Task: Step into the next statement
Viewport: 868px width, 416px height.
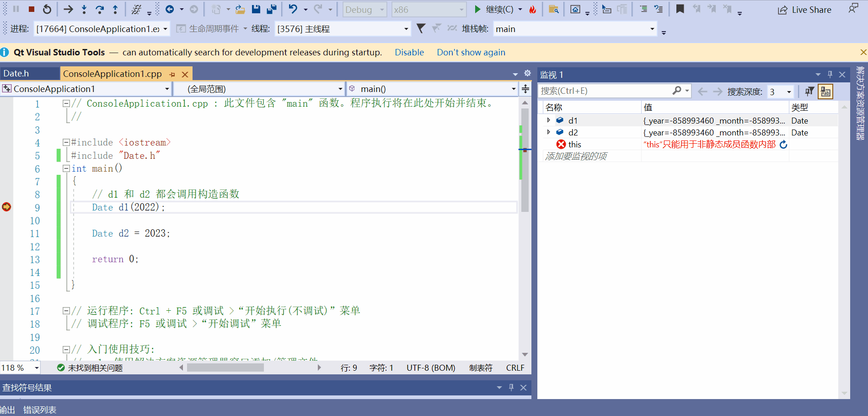Action: pyautogui.click(x=84, y=8)
